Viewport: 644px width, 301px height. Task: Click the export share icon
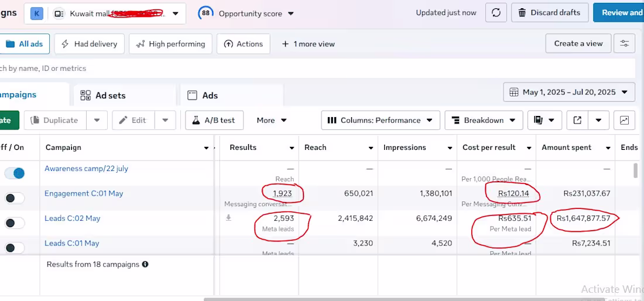pyautogui.click(x=577, y=120)
